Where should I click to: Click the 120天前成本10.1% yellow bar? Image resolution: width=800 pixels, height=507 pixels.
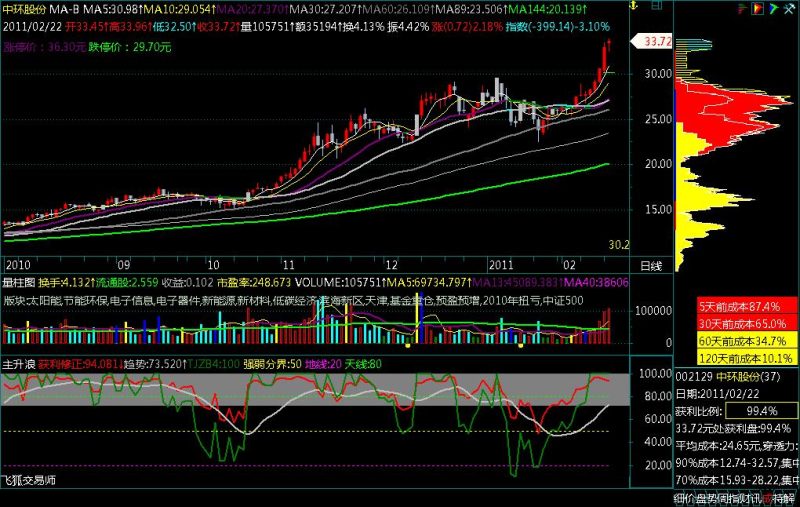click(x=747, y=358)
